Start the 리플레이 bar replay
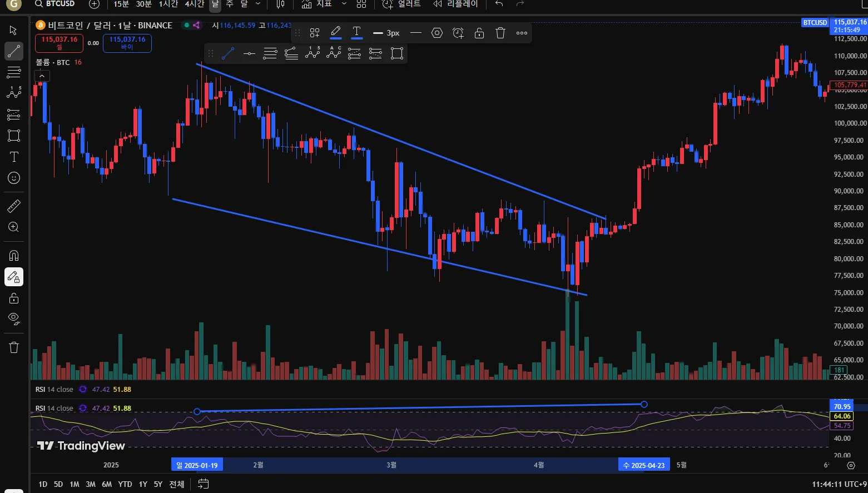This screenshot has width=868, height=493. point(455,4)
